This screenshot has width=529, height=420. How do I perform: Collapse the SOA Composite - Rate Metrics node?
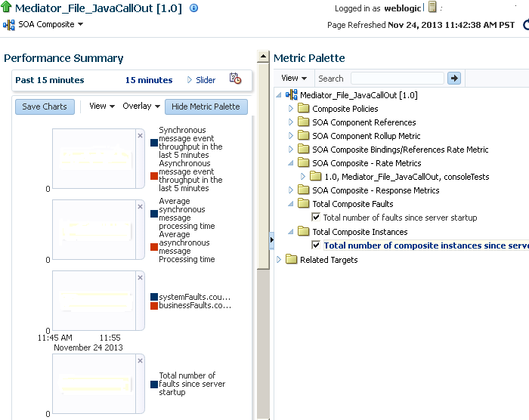tap(290, 163)
